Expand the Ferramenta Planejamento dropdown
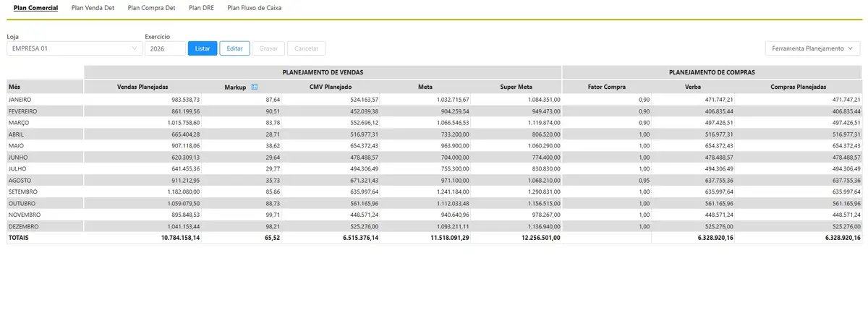The height and width of the screenshot is (318, 868). 813,48
